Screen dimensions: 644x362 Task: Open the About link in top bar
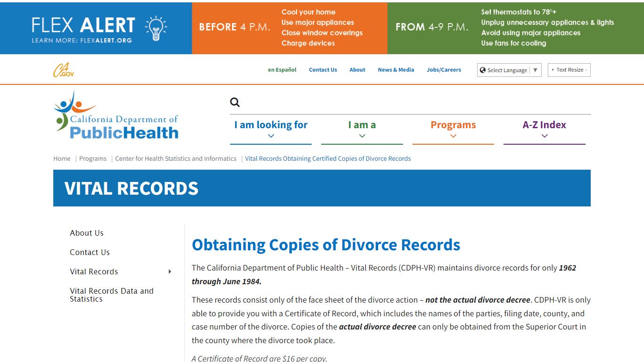pos(357,70)
